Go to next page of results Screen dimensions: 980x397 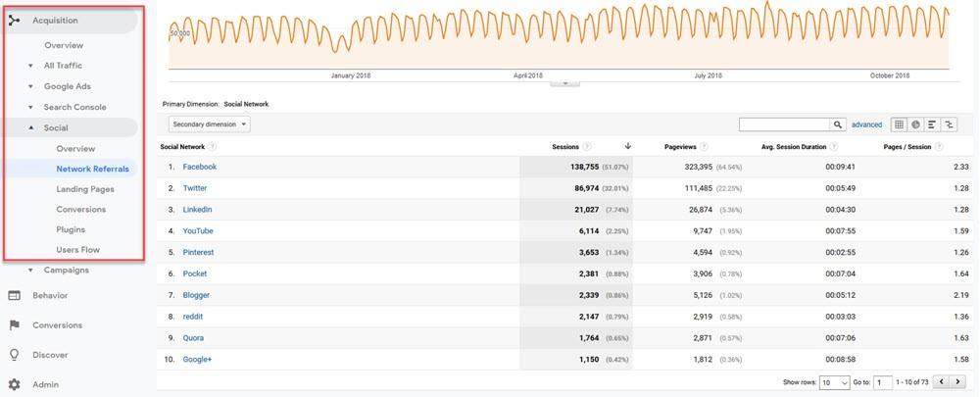pos(961,381)
